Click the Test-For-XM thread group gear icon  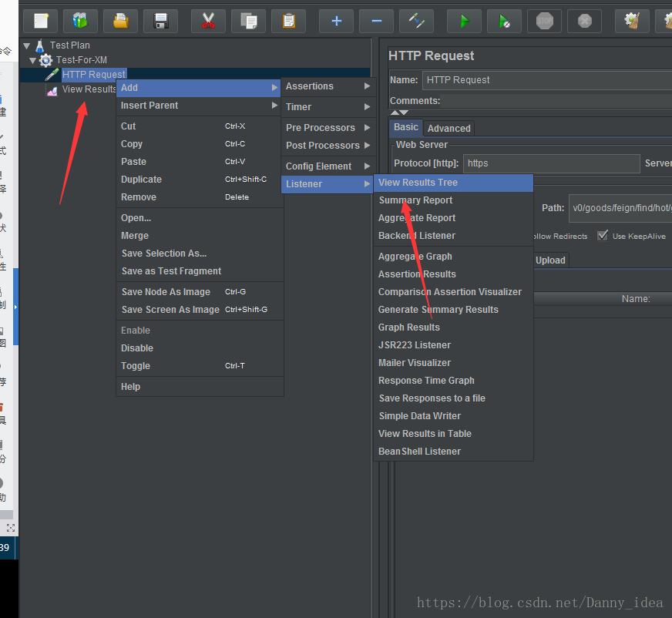click(x=46, y=60)
